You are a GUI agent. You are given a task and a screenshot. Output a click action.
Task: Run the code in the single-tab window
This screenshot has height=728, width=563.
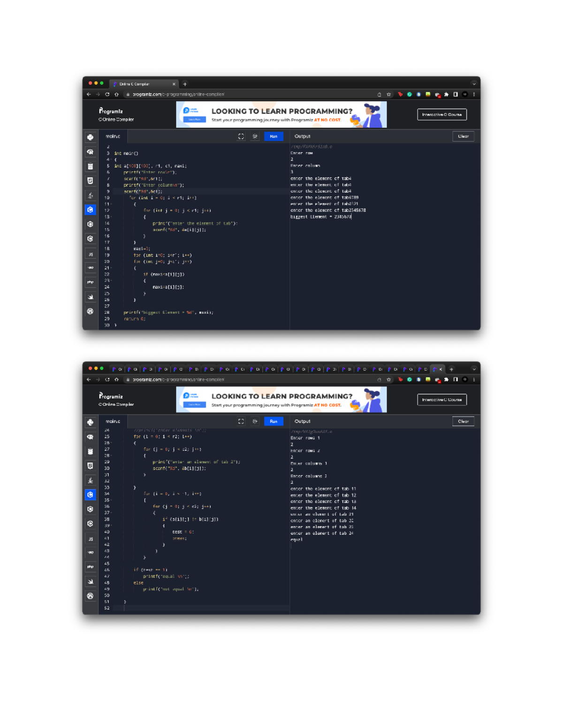pyautogui.click(x=274, y=136)
